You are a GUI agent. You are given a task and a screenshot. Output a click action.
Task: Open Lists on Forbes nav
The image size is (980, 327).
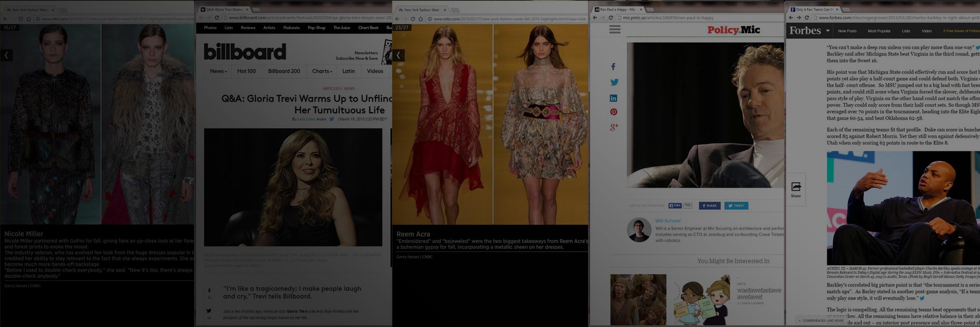point(906,31)
